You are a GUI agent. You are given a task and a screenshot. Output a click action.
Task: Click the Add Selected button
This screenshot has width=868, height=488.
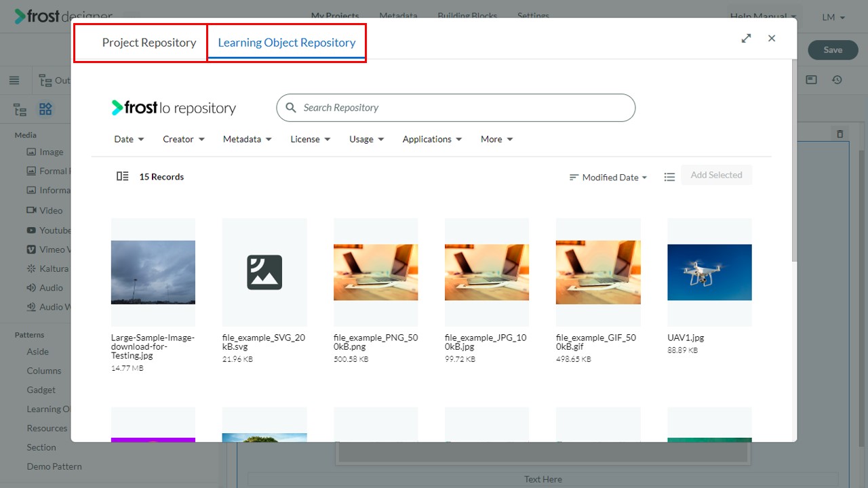(716, 175)
